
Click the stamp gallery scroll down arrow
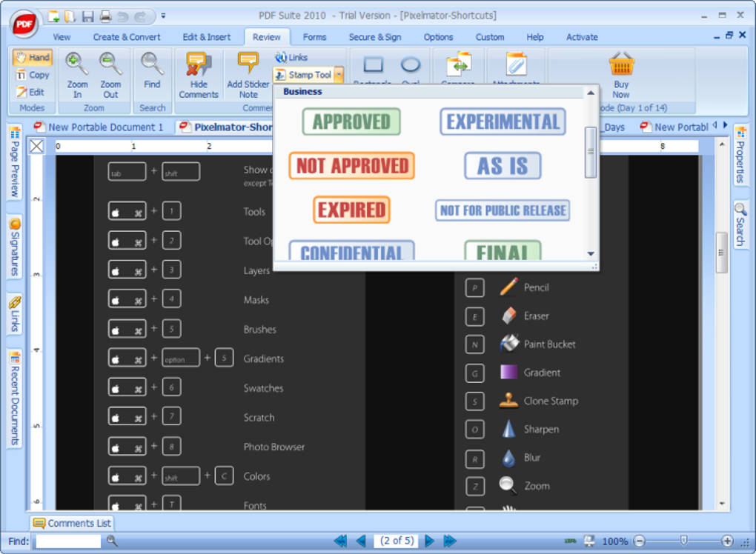(591, 254)
